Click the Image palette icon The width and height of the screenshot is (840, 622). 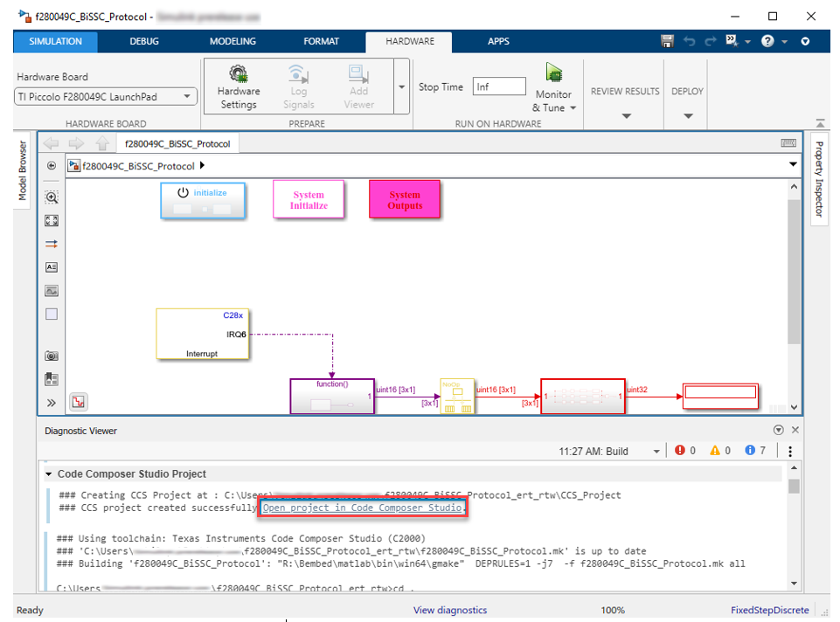click(52, 291)
